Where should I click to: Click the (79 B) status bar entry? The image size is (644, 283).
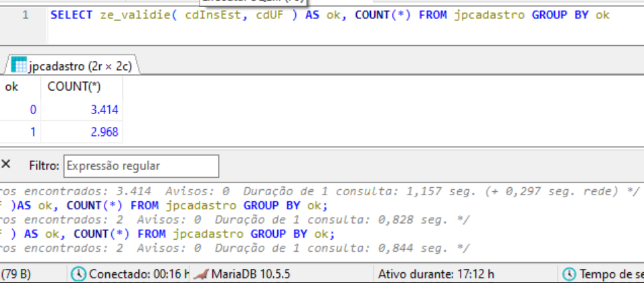[x=16, y=274]
